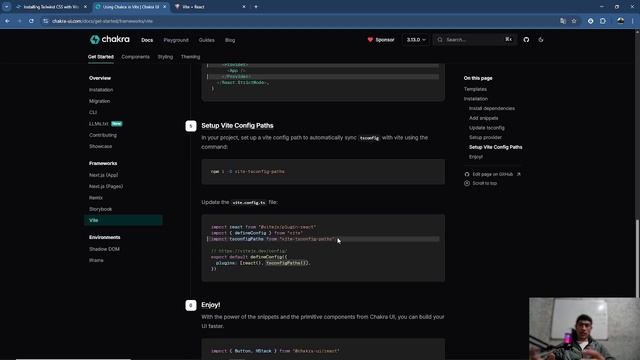Close the Using Chakra in Vite tab

tap(164, 7)
